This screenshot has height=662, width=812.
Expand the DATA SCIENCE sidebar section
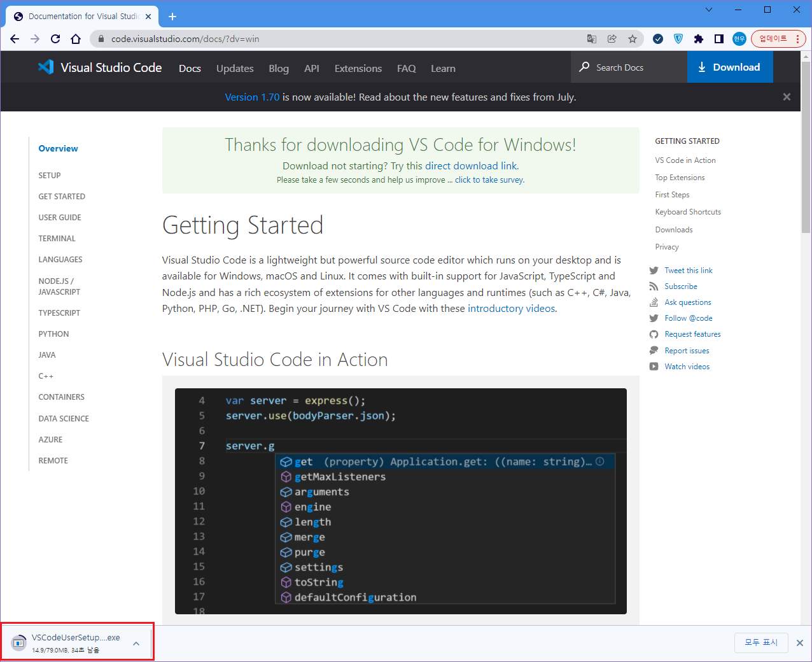click(64, 418)
